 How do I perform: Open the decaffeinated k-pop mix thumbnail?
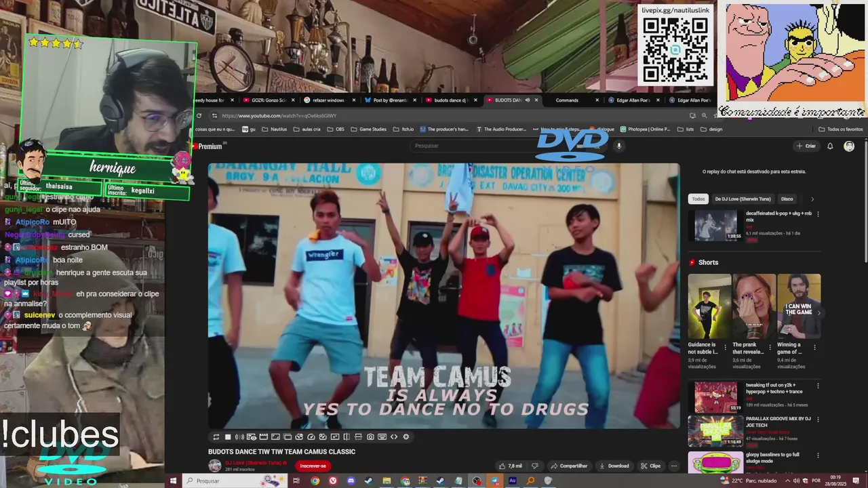point(715,226)
